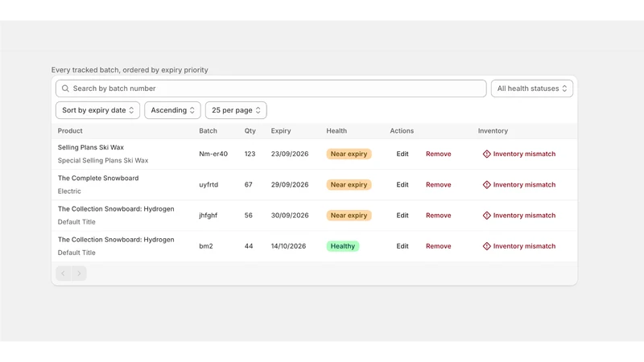Click batch number uyfrtd
The height and width of the screenshot is (362, 644).
pos(208,185)
